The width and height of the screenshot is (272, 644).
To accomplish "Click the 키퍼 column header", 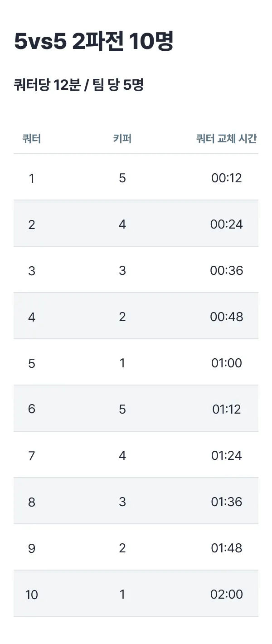I will point(122,139).
